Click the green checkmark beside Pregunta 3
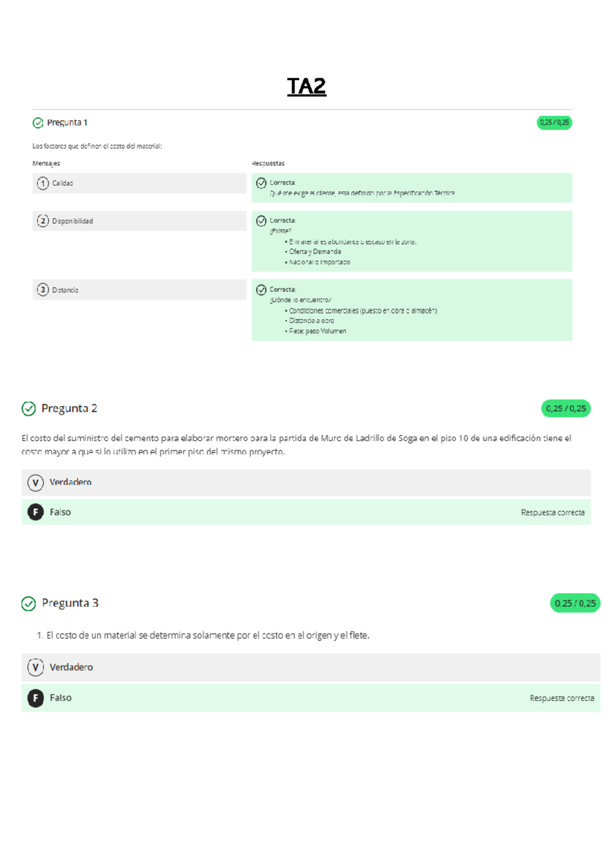The height and width of the screenshot is (868, 614). point(29,603)
